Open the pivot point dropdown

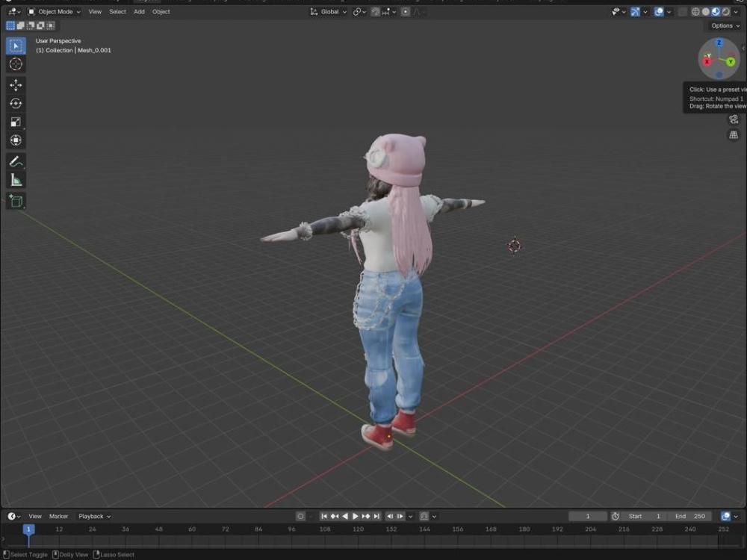click(x=360, y=12)
